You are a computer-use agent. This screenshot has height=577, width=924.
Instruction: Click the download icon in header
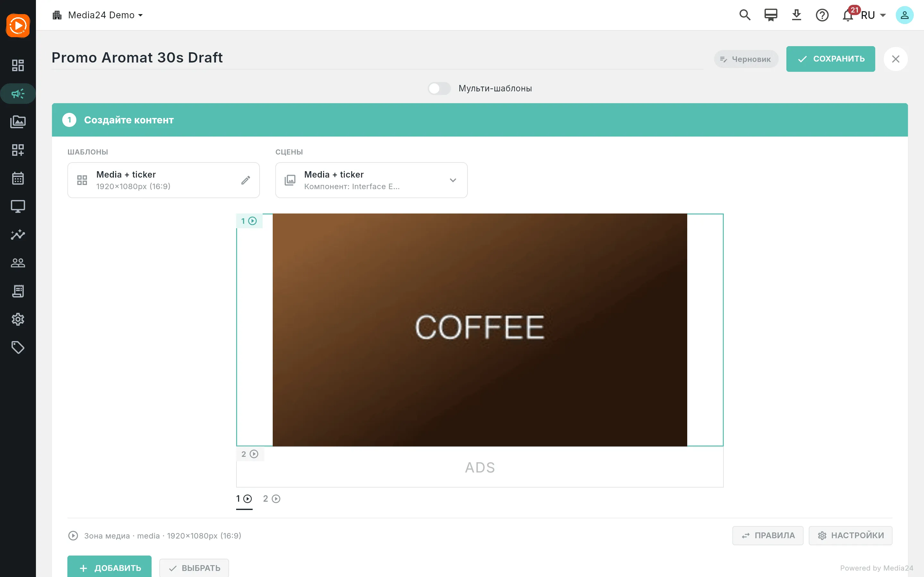pyautogui.click(x=797, y=15)
